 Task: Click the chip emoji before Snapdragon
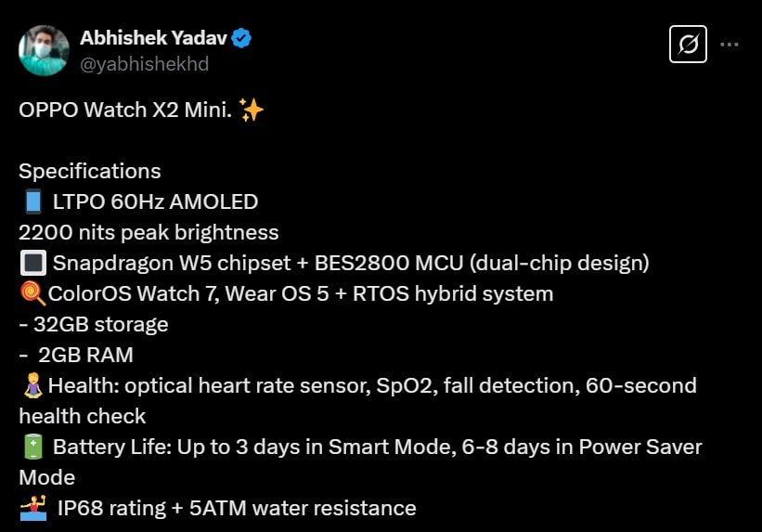[32, 264]
